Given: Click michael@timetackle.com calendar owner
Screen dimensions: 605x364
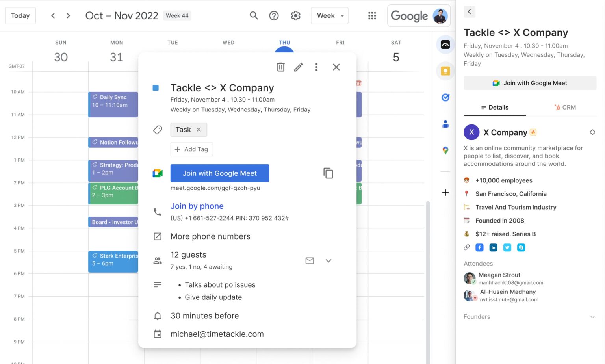Looking at the screenshot, I should coord(217,334).
